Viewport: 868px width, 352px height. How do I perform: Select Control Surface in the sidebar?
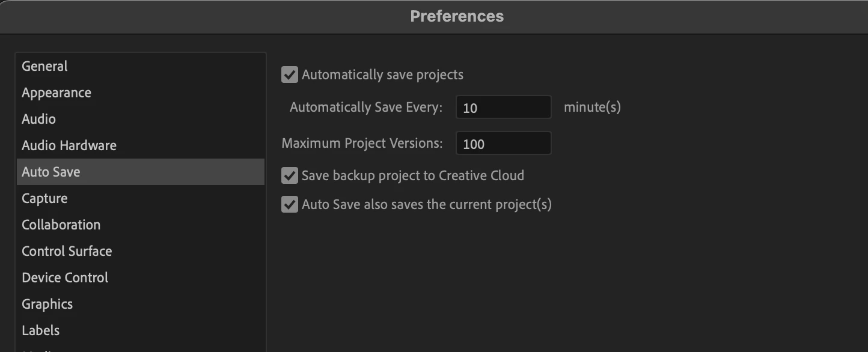tap(67, 251)
